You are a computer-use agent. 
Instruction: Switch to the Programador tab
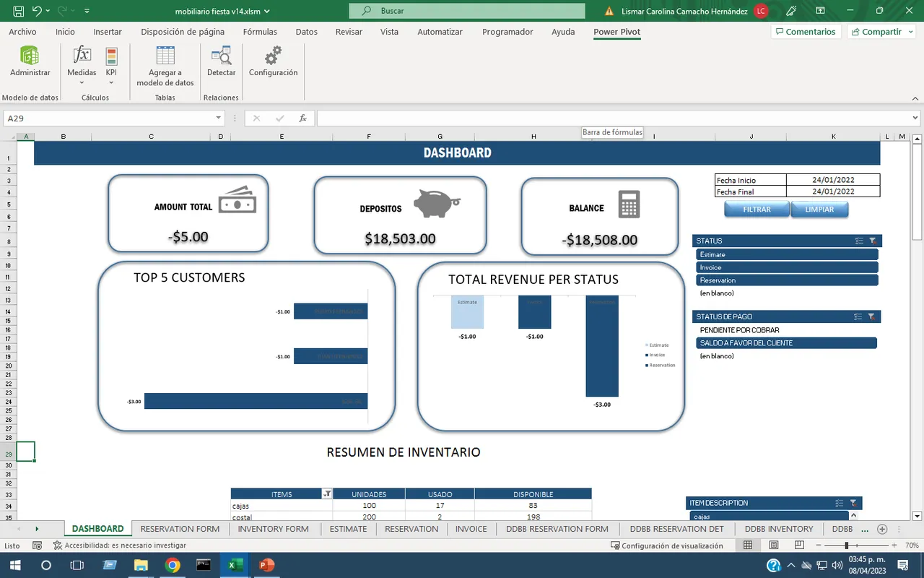(x=507, y=32)
